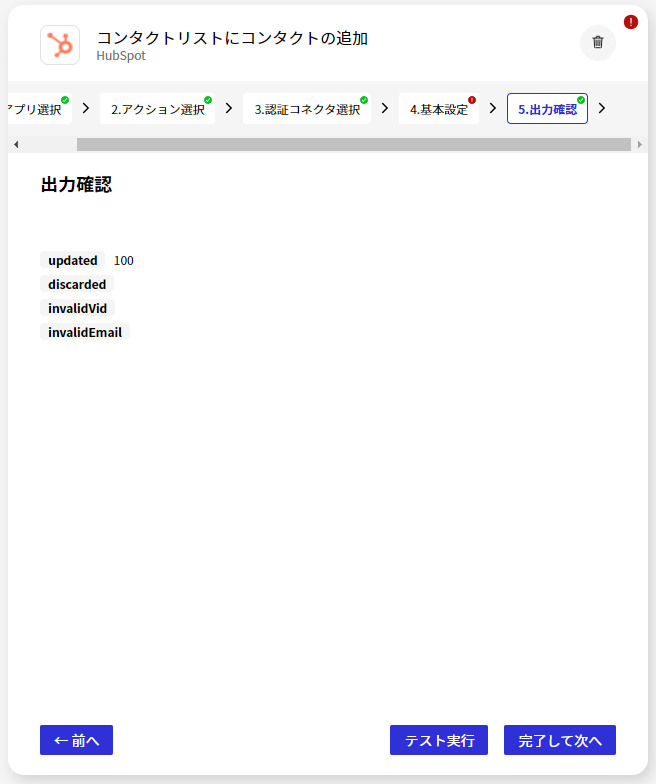Delete step with the trash icon
656x784 pixels.
(598, 42)
